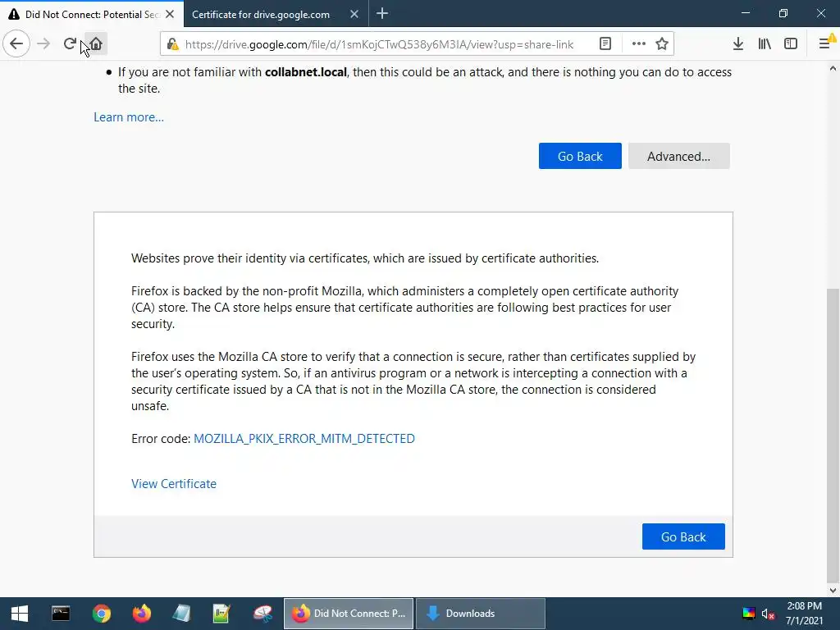Minimize the Firefox window
840x630 pixels.
(746, 13)
